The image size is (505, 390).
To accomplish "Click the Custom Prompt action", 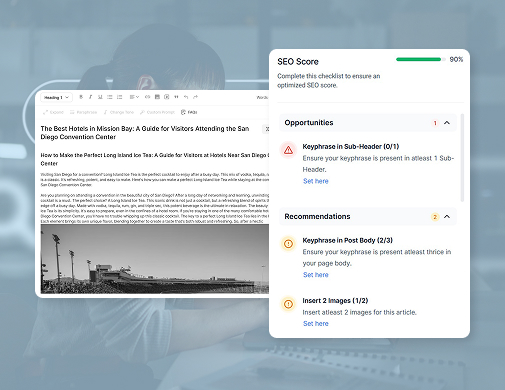I will [157, 112].
